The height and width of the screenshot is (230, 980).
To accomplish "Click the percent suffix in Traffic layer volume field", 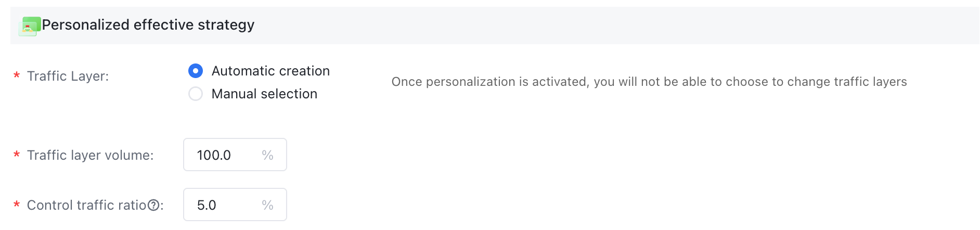I will (x=268, y=155).
